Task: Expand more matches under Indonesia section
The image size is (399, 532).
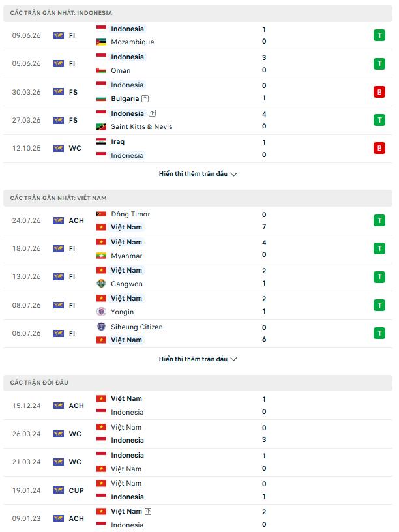Action: (193, 174)
